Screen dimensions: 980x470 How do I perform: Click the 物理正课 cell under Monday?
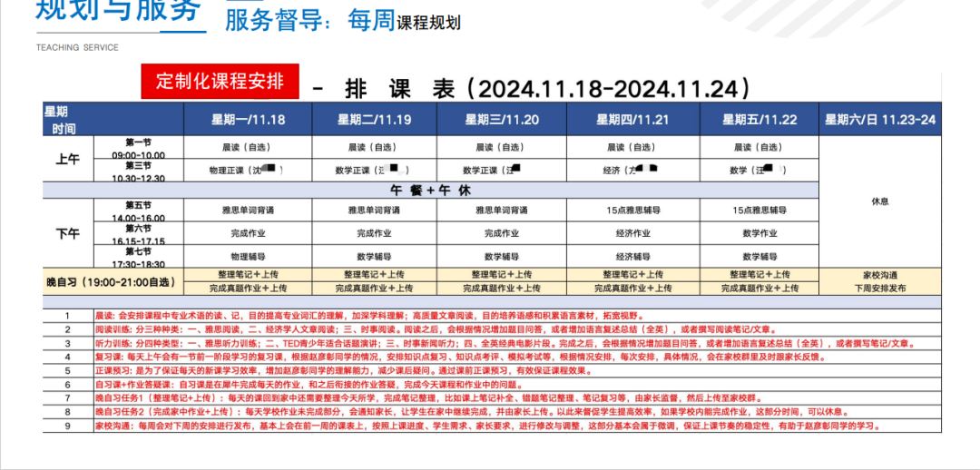248,170
